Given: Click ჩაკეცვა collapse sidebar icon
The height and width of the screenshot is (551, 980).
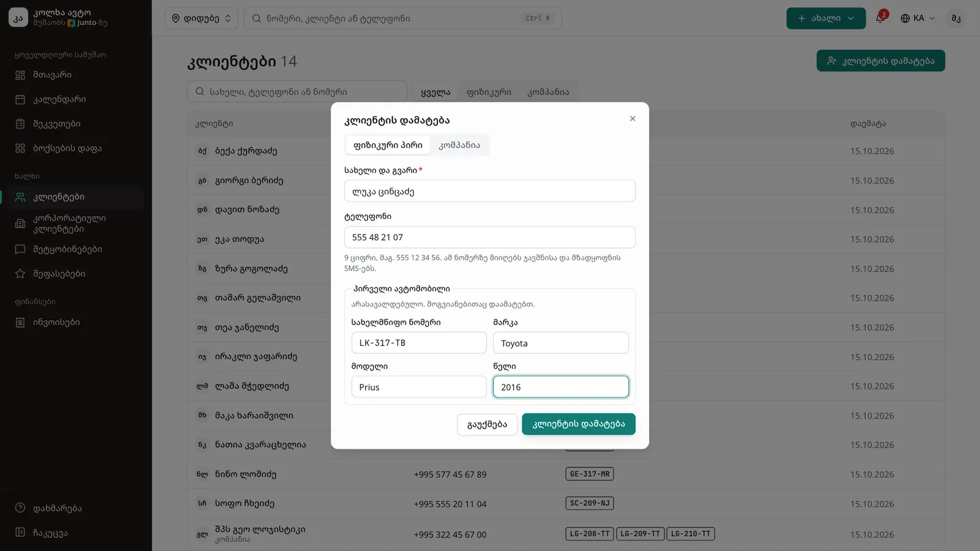Looking at the screenshot, I should (20, 533).
